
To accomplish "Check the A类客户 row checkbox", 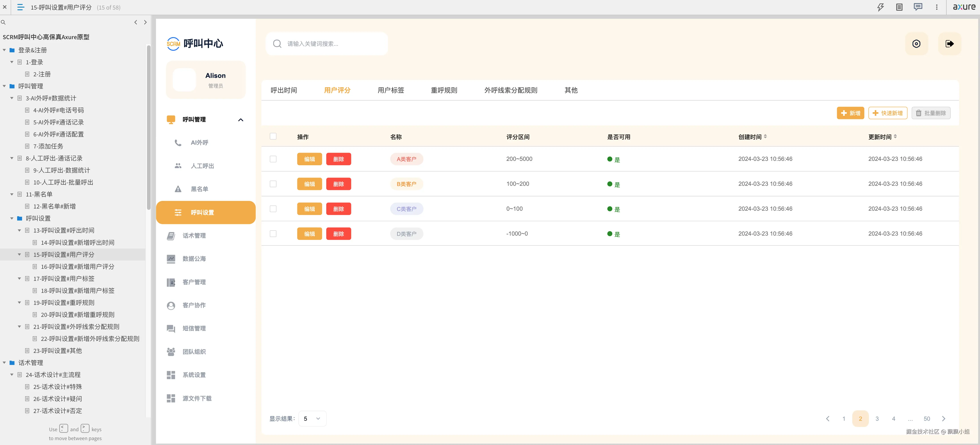I will 273,159.
